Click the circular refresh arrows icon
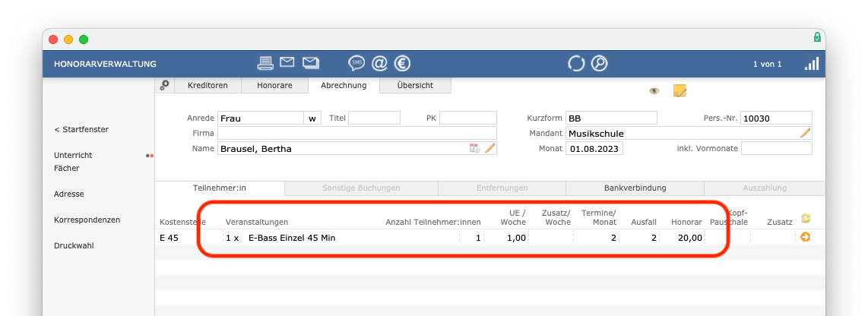 coord(576,64)
